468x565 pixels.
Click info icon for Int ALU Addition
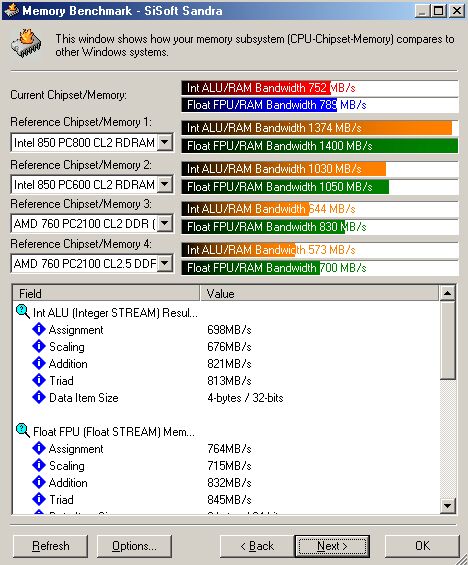click(x=39, y=363)
